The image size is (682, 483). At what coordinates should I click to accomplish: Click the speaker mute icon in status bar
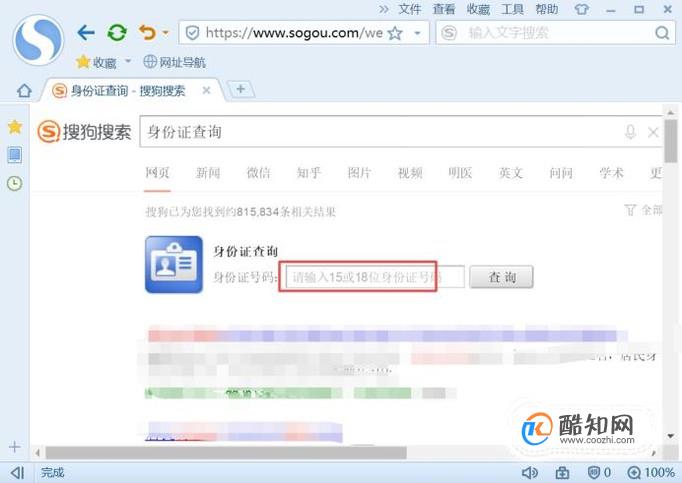[x=530, y=473]
